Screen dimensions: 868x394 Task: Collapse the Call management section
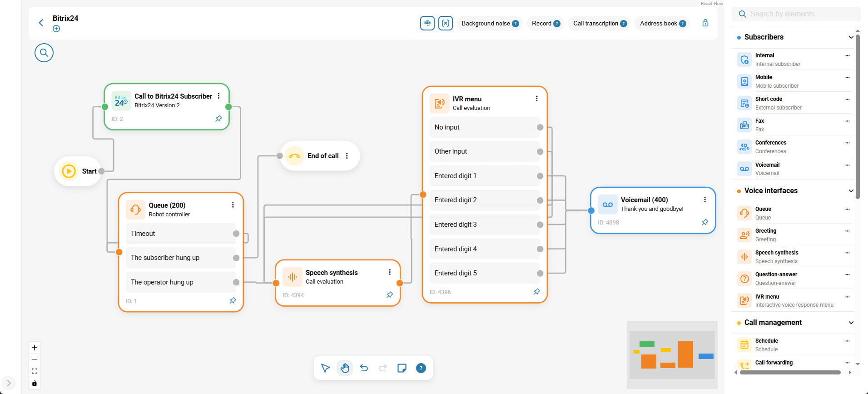[x=851, y=323]
